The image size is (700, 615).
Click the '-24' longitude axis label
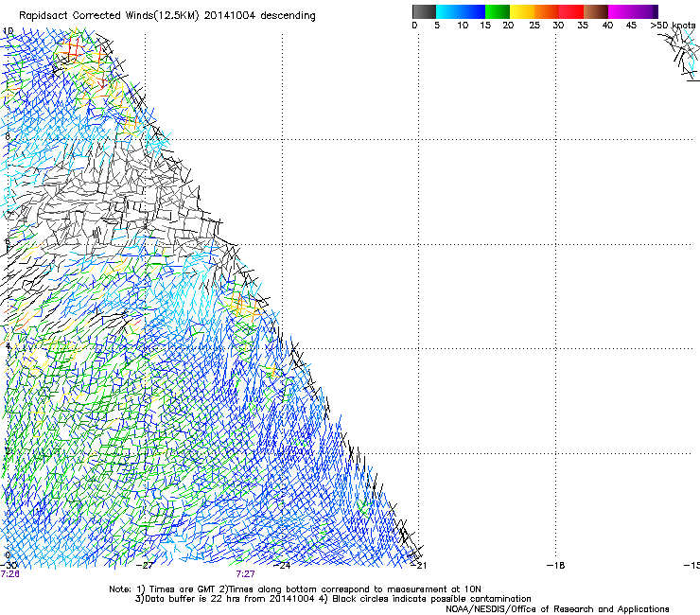[282, 566]
